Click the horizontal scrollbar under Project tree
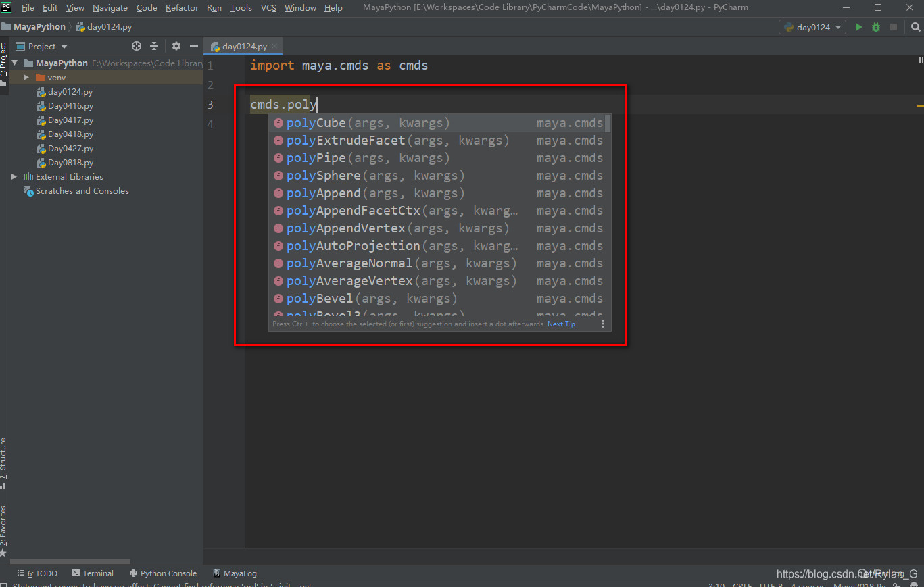This screenshot has height=587, width=924. pos(70,561)
